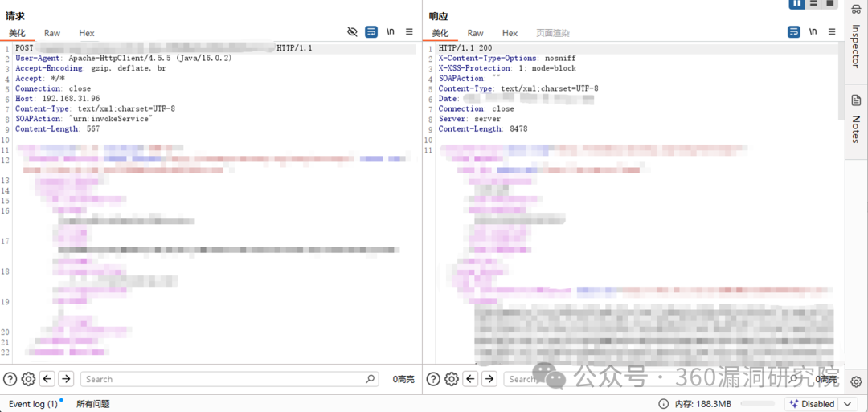Go to next match in request search

pos(66,379)
